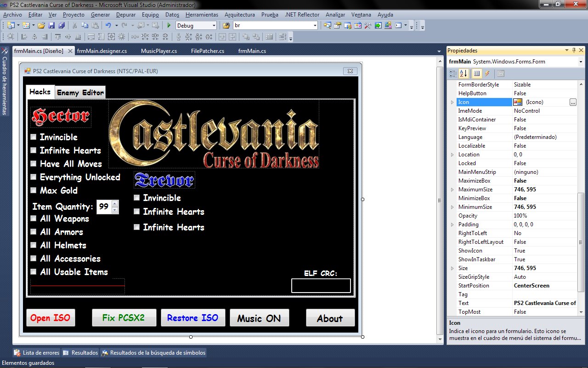Align controls to their left edges

tap(24, 37)
